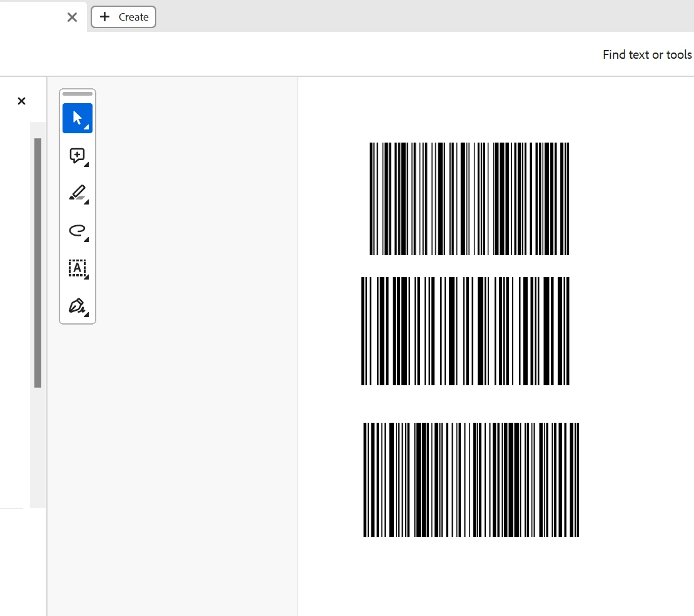Select the arrow Select tool
This screenshot has width=694, height=616.
click(77, 118)
